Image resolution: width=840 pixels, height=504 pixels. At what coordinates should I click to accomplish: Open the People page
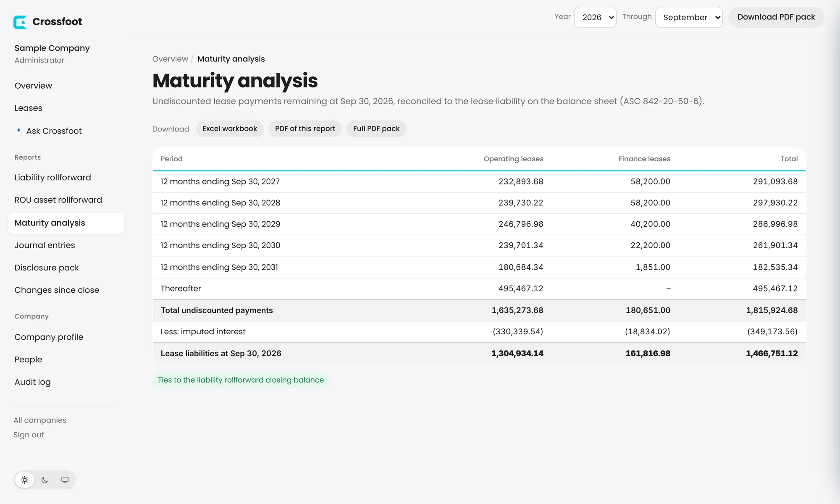pyautogui.click(x=28, y=360)
